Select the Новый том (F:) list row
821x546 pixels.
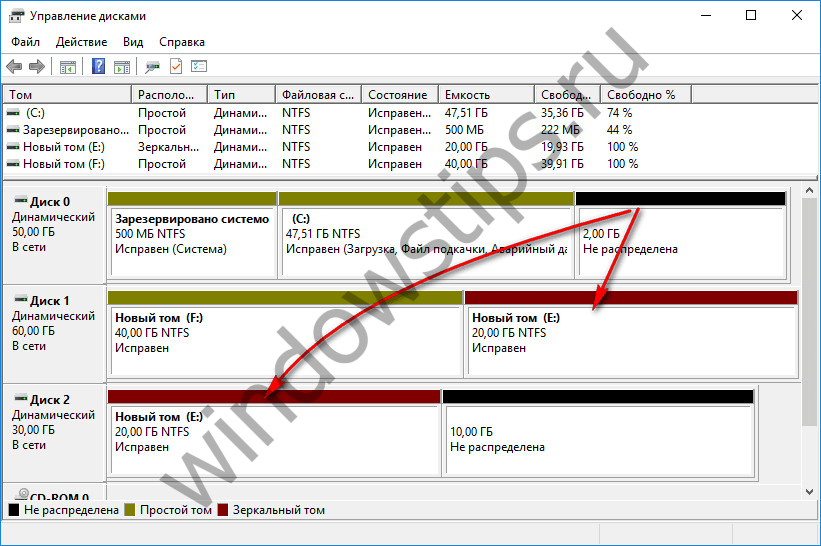coord(64,164)
